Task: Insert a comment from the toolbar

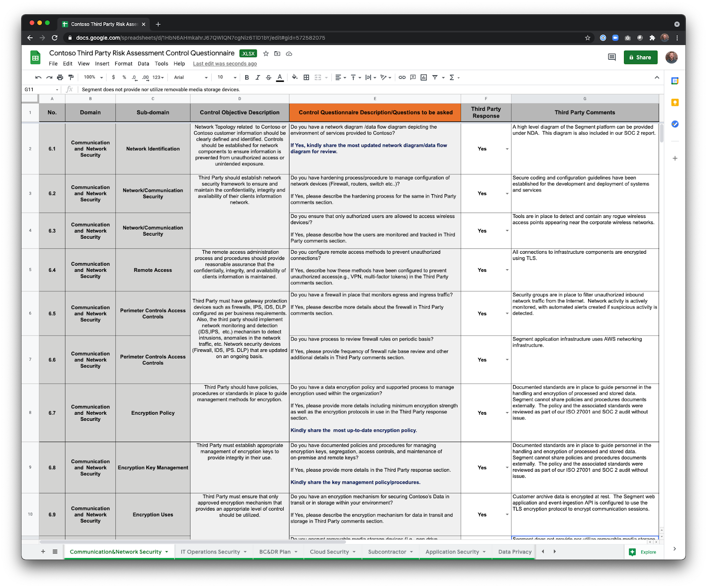Action: point(413,77)
